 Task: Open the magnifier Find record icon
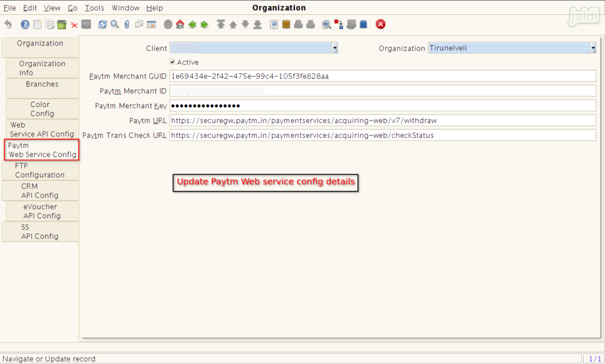click(x=115, y=24)
